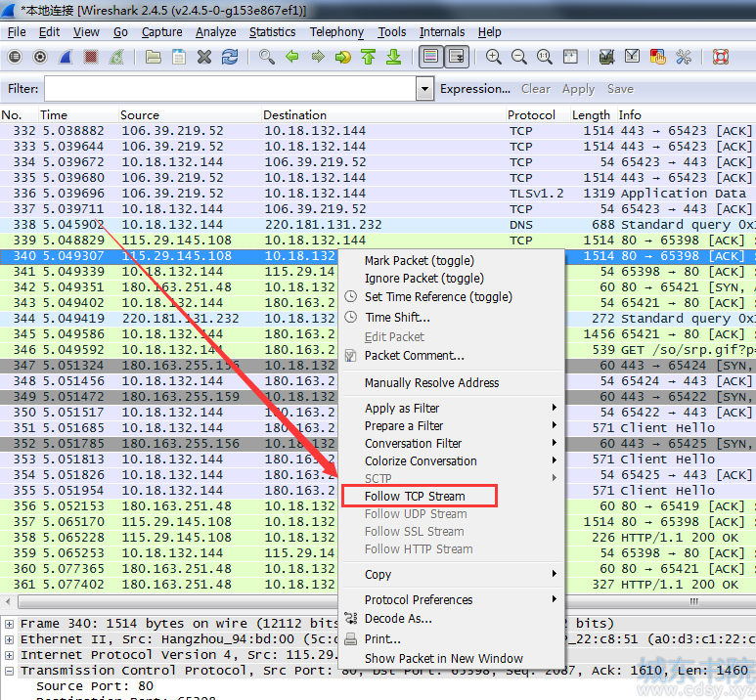Expand the Ethernet II tree node
The height and width of the screenshot is (700, 756).
click(x=9, y=639)
